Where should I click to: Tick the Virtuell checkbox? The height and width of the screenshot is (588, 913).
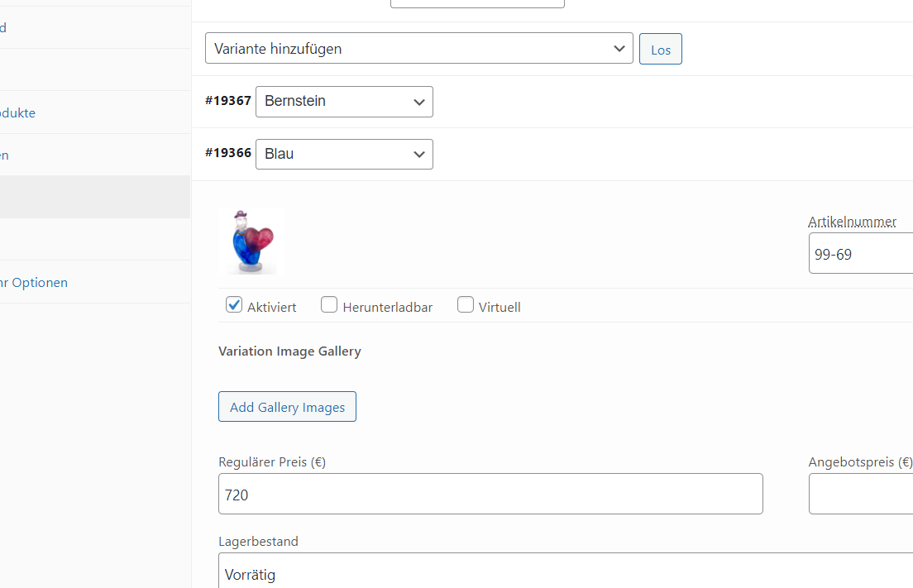coord(466,304)
